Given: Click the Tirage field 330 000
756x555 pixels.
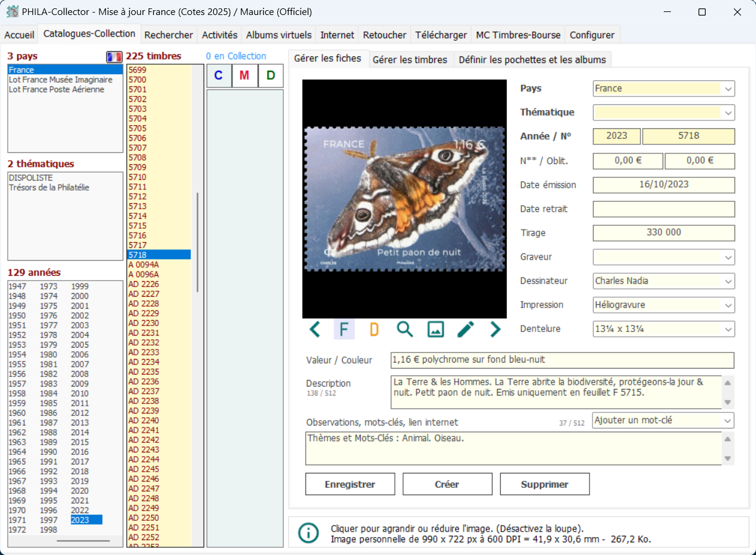Looking at the screenshot, I should point(664,233).
